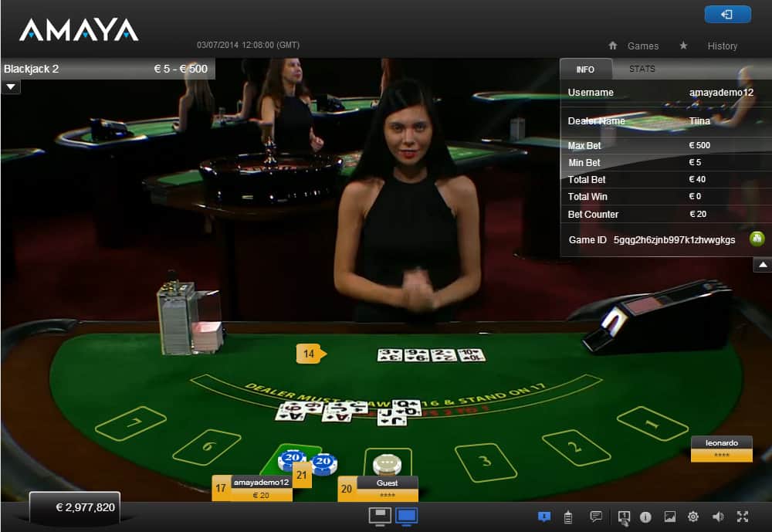Toggle fullscreen mode icon
This screenshot has height=532, width=772.
(743, 517)
